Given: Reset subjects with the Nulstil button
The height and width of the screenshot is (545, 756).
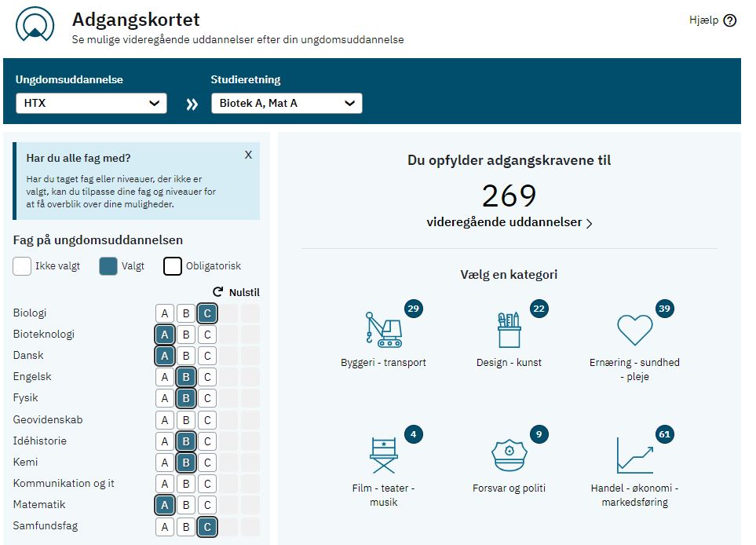Looking at the screenshot, I should (x=236, y=292).
